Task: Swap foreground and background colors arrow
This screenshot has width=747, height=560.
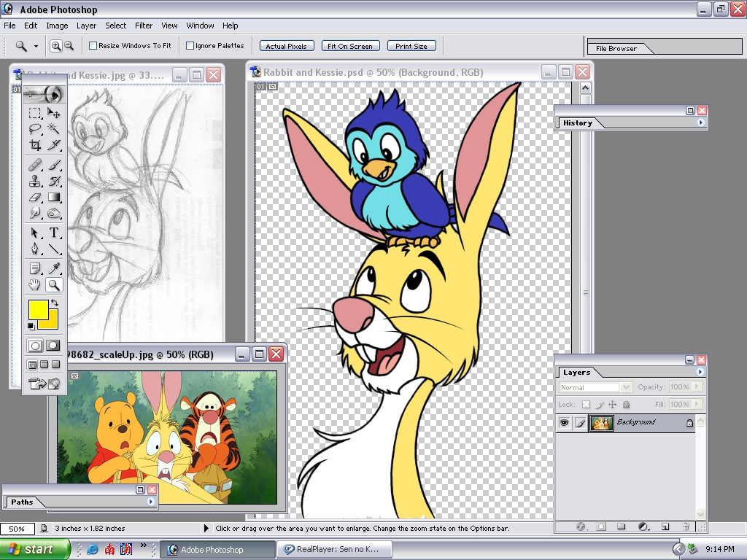Action: pos(55,303)
